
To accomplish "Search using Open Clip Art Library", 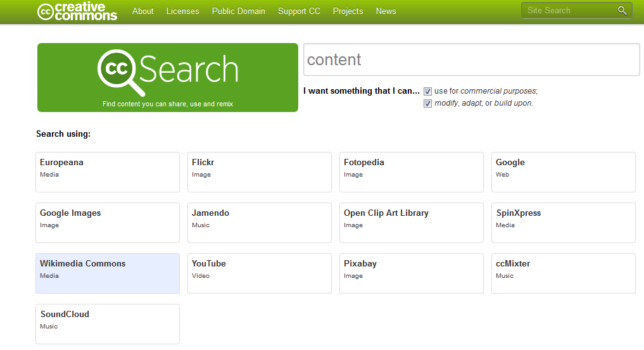I will click(x=412, y=223).
